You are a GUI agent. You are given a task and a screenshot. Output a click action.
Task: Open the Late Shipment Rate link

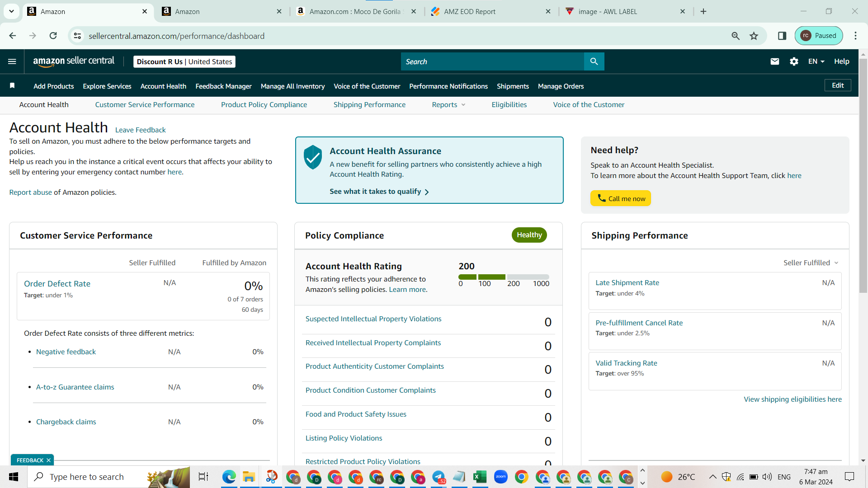point(627,282)
